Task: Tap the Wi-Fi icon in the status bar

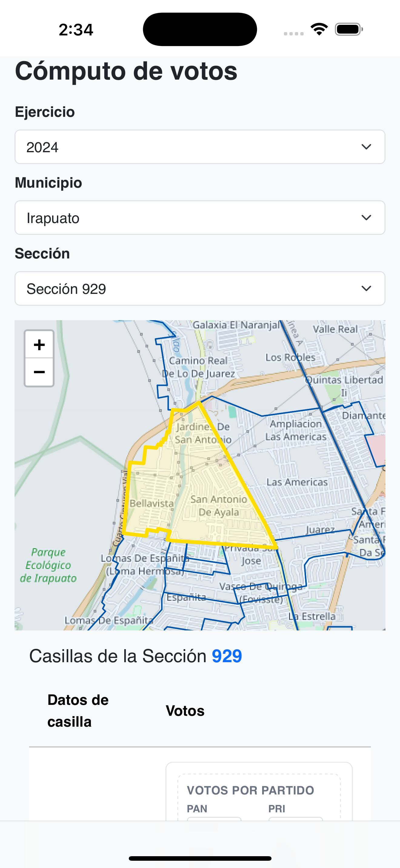Action: click(318, 29)
